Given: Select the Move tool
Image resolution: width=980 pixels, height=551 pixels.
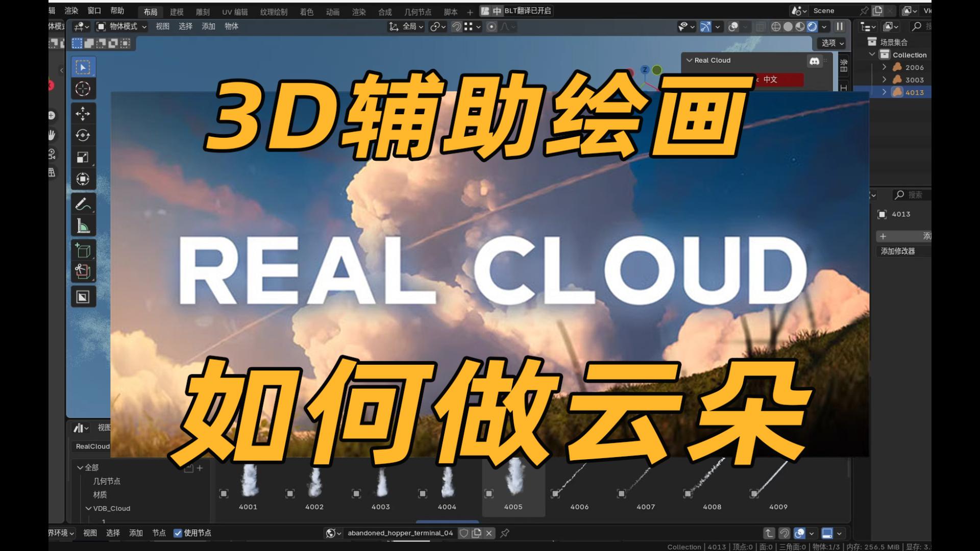Looking at the screenshot, I should click(83, 113).
